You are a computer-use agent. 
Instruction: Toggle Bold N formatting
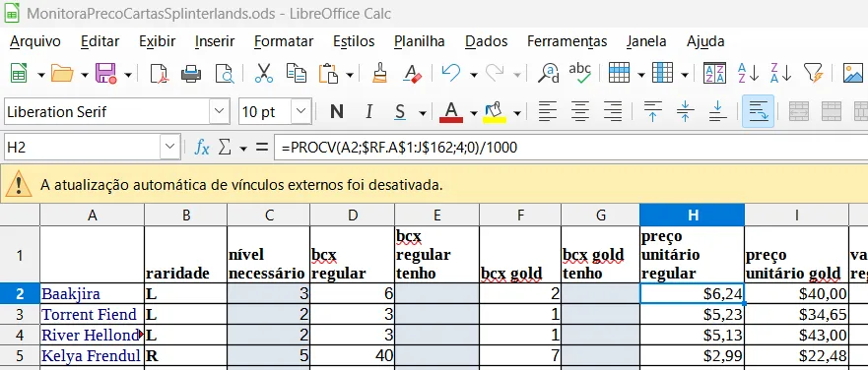coord(336,112)
